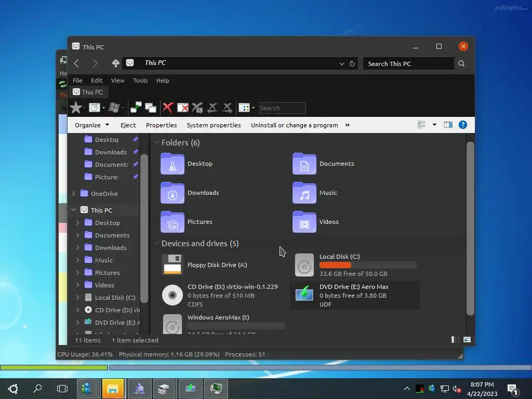Open the recently closed clock icon
The width and height of the screenshot is (532, 399).
pyautogui.click(x=95, y=108)
